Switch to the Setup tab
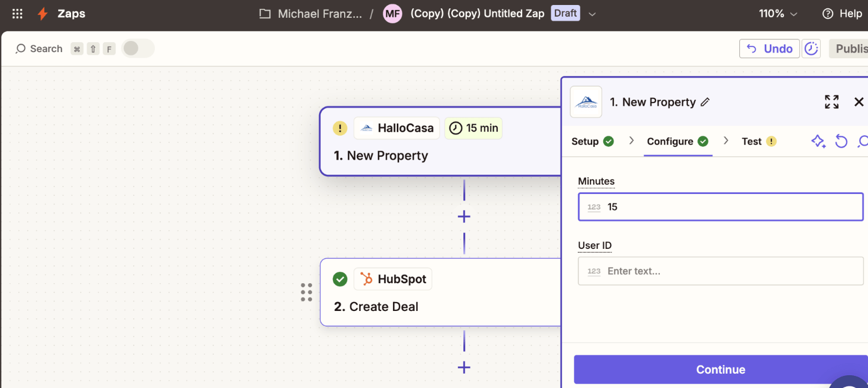The width and height of the screenshot is (868, 388). [x=592, y=141]
